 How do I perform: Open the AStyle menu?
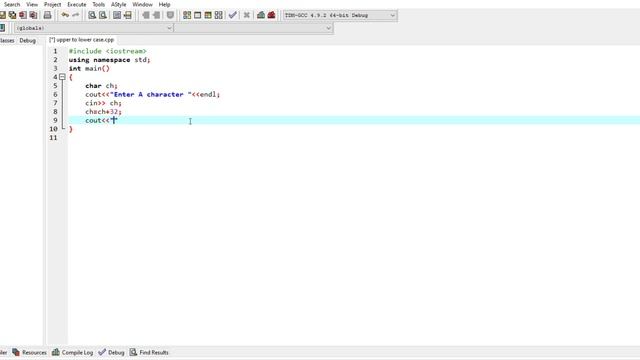pyautogui.click(x=118, y=4)
